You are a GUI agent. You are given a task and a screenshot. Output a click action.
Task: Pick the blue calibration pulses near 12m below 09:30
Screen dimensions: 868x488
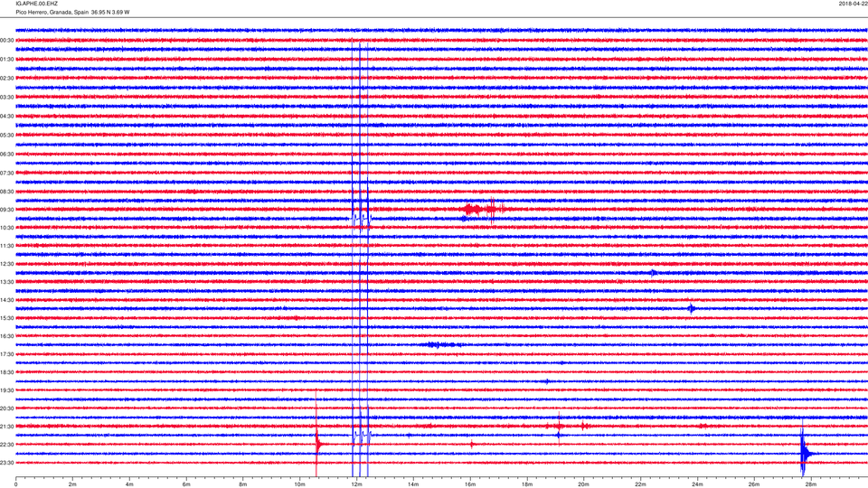(x=361, y=219)
